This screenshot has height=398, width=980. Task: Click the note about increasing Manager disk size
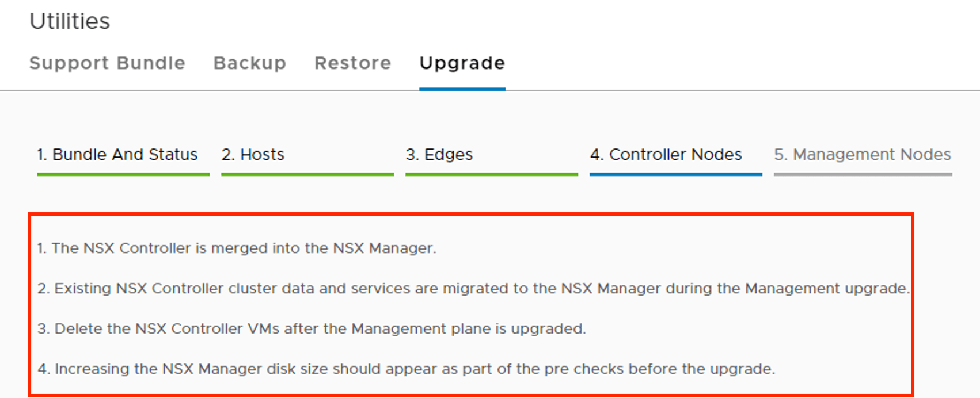point(407,369)
